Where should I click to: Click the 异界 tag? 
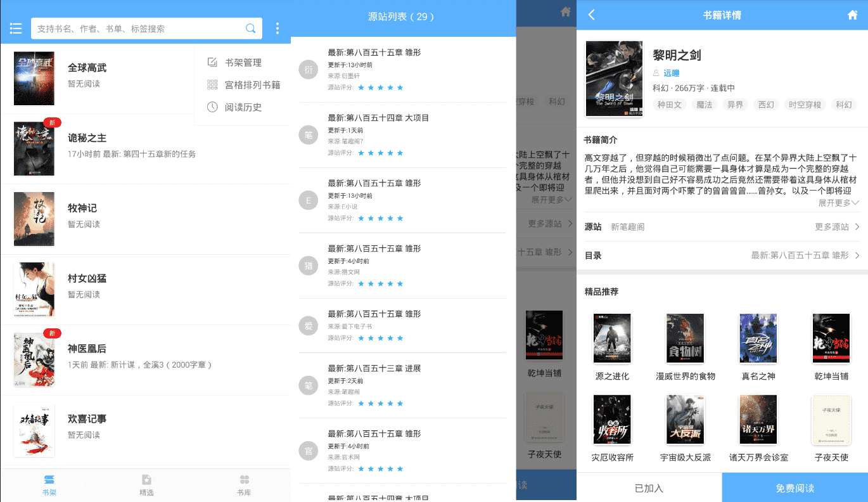[735, 105]
